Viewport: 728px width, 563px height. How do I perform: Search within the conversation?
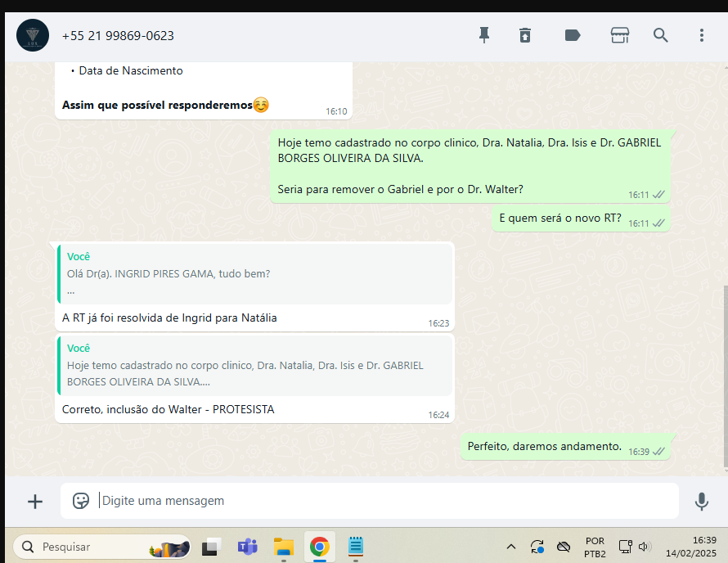point(660,35)
